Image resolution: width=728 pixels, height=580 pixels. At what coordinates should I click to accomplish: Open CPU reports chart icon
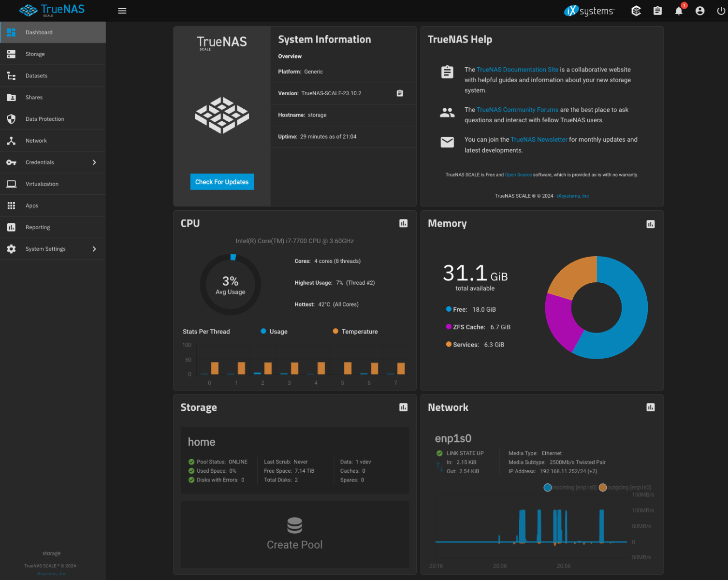click(x=404, y=223)
